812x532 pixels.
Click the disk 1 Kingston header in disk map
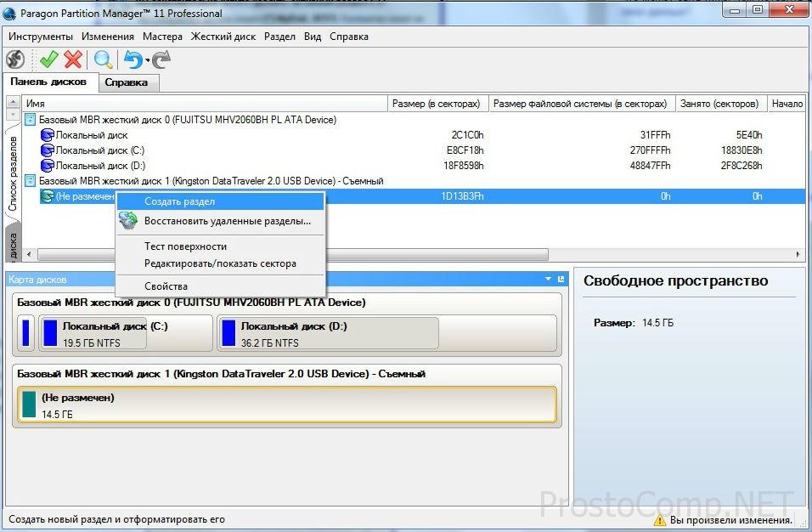221,373
